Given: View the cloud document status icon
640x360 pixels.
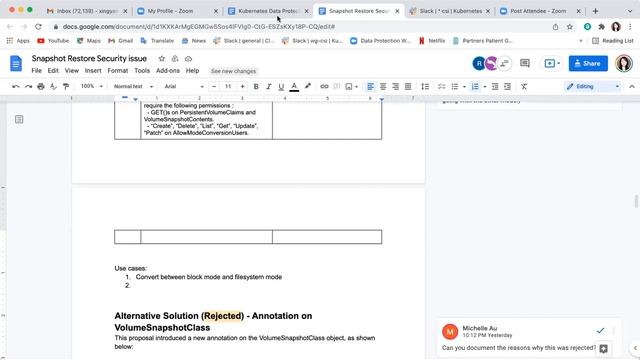Looking at the screenshot, I should 188,59.
